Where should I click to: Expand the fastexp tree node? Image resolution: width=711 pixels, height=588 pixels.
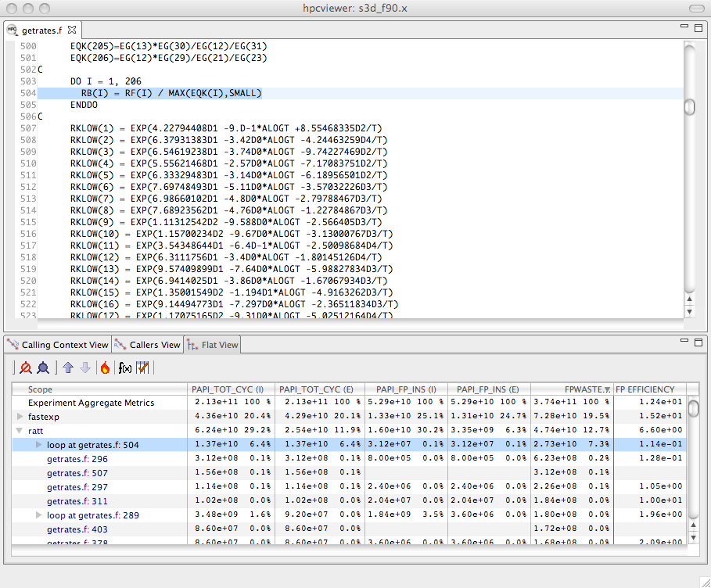tap(20, 417)
